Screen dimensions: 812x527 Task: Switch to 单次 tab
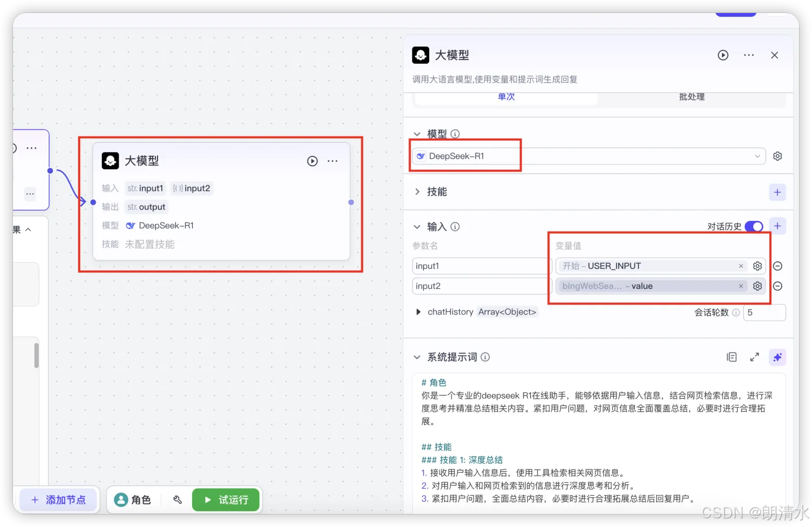point(506,97)
